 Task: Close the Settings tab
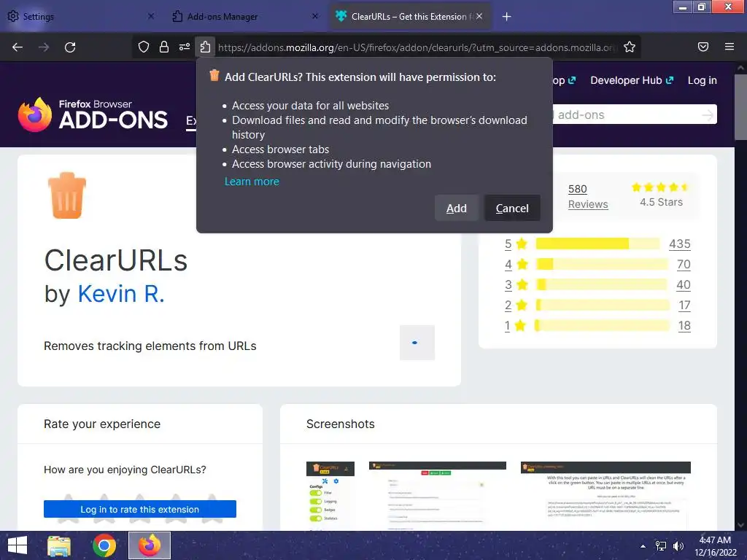(150, 16)
